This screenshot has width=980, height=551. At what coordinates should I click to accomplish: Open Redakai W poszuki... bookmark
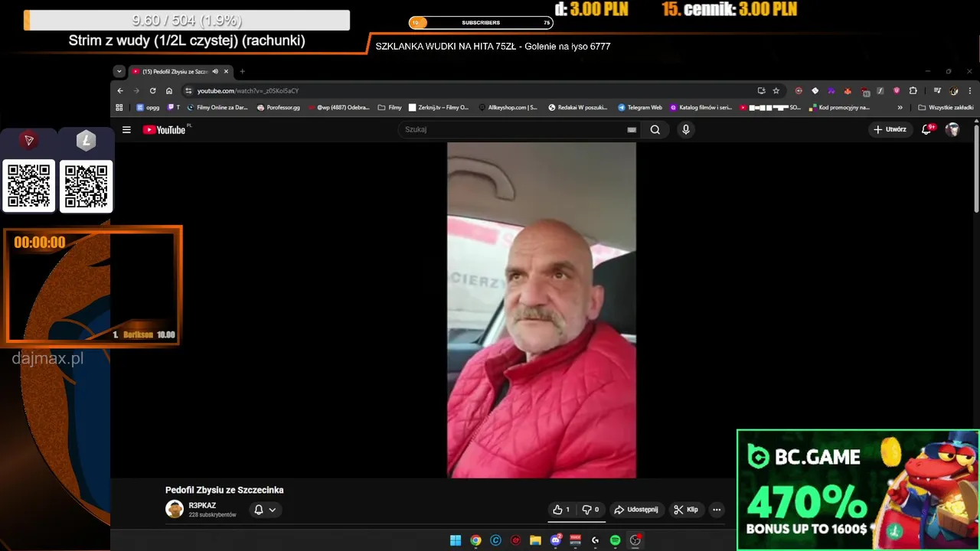coord(578,108)
